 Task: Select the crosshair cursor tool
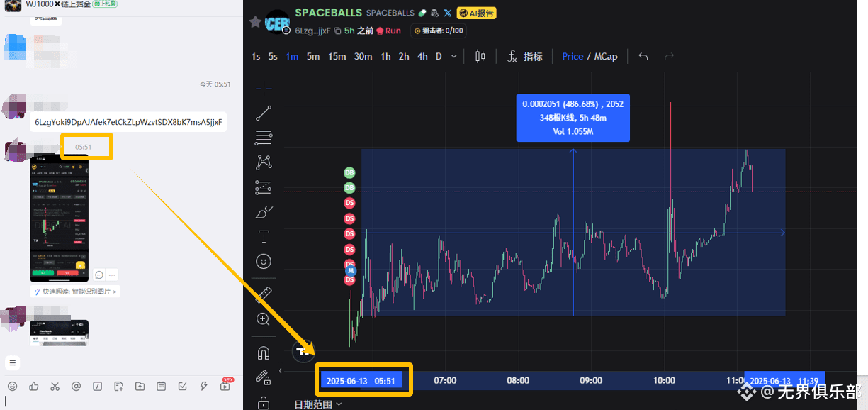(x=264, y=89)
